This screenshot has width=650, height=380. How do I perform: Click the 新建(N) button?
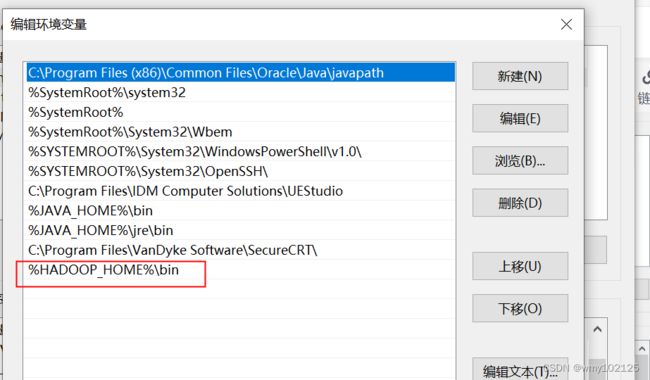pyautogui.click(x=520, y=76)
